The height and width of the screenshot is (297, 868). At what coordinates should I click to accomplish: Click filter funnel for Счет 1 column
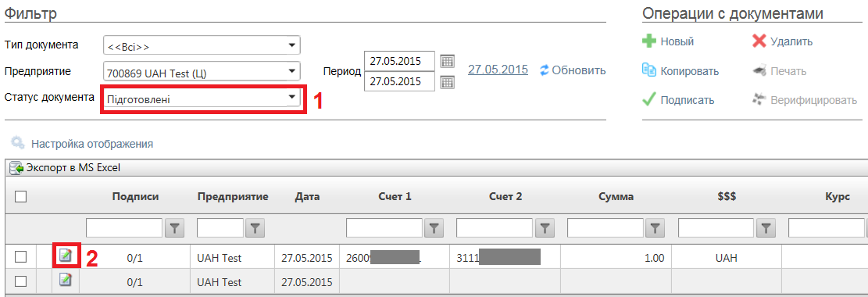(434, 227)
